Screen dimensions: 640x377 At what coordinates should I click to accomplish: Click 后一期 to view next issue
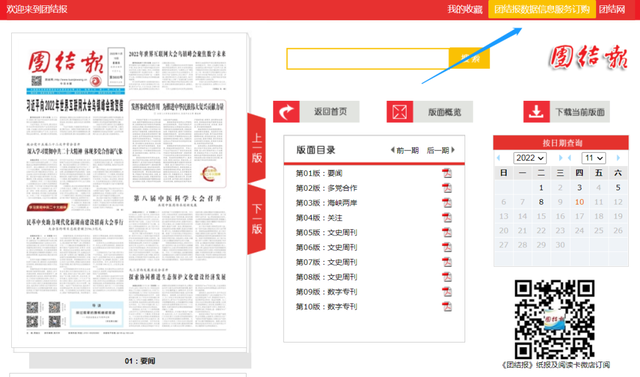coord(440,150)
